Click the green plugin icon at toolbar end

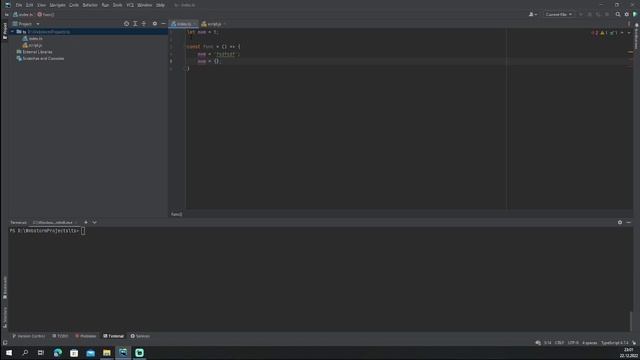tap(635, 14)
